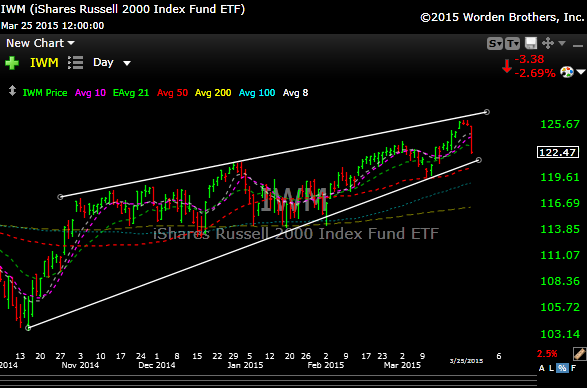587x388 pixels.
Task: Click the red 2.5% scale value
Action: click(547, 354)
